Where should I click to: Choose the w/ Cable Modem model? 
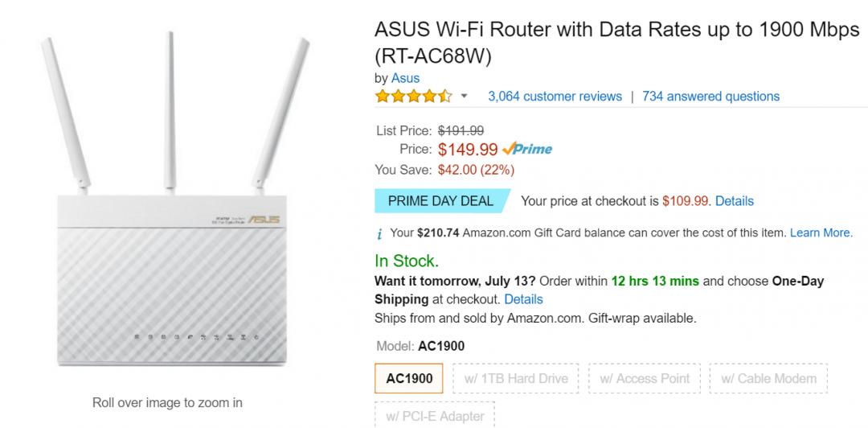tap(768, 379)
